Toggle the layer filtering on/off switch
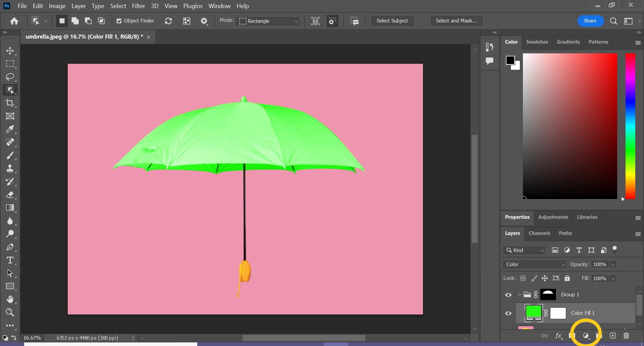644x346 pixels. click(615, 249)
